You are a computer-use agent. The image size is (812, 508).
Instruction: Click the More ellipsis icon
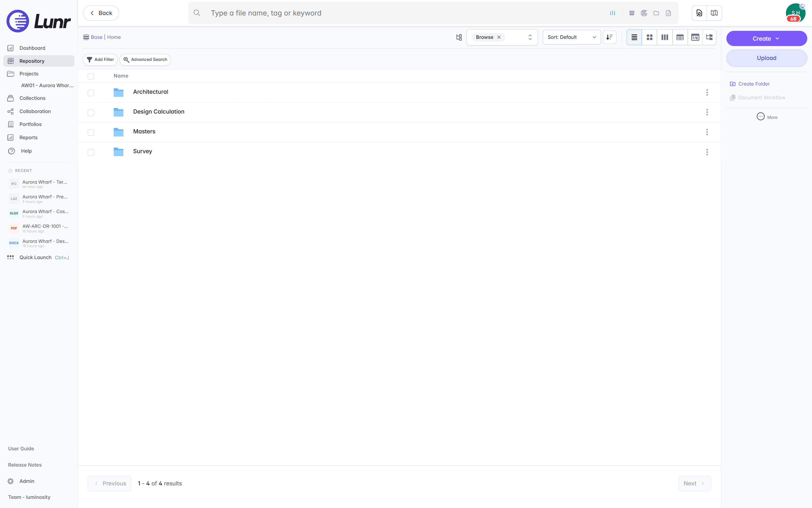pos(761,117)
